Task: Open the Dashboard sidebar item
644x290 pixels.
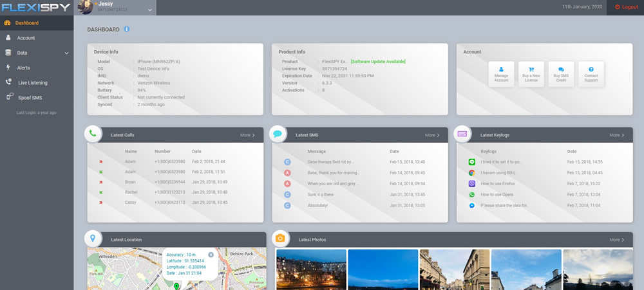Action: 37,23
